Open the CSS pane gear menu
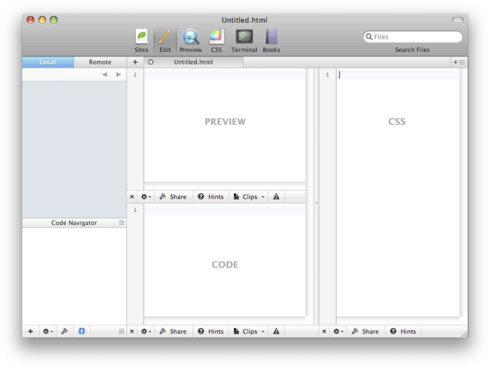 (338, 331)
